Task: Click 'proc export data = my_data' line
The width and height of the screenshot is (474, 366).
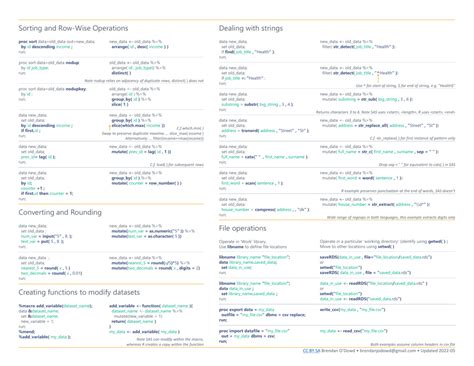Action: coord(247,310)
